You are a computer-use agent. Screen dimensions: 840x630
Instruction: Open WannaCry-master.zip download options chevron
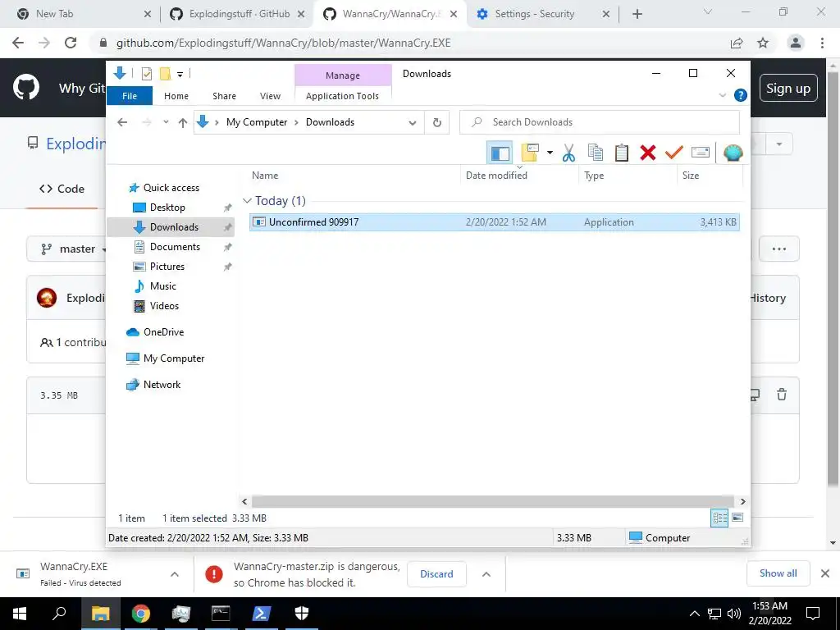pyautogui.click(x=486, y=574)
